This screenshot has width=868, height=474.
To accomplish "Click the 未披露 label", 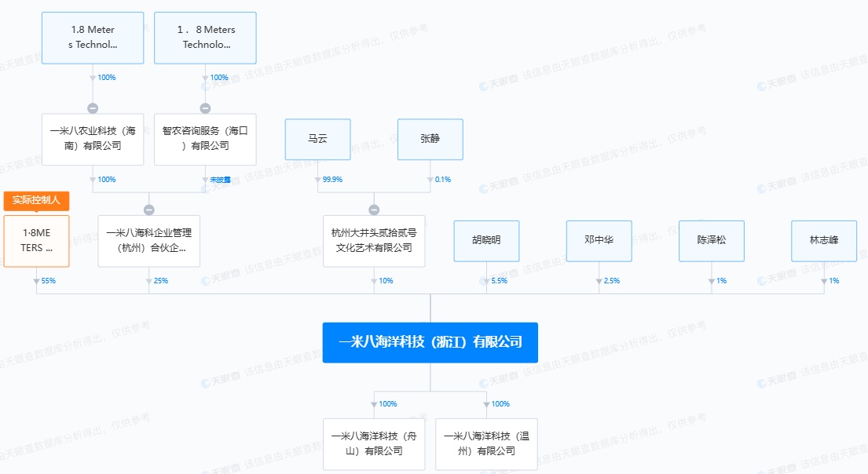I will [x=220, y=180].
